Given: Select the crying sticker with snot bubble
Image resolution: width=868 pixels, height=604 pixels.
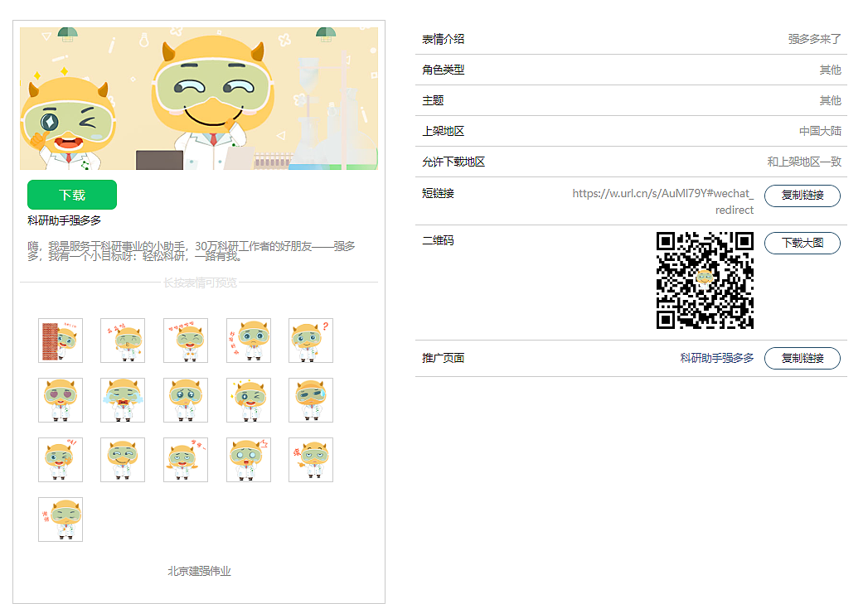Looking at the screenshot, I should (x=185, y=400).
